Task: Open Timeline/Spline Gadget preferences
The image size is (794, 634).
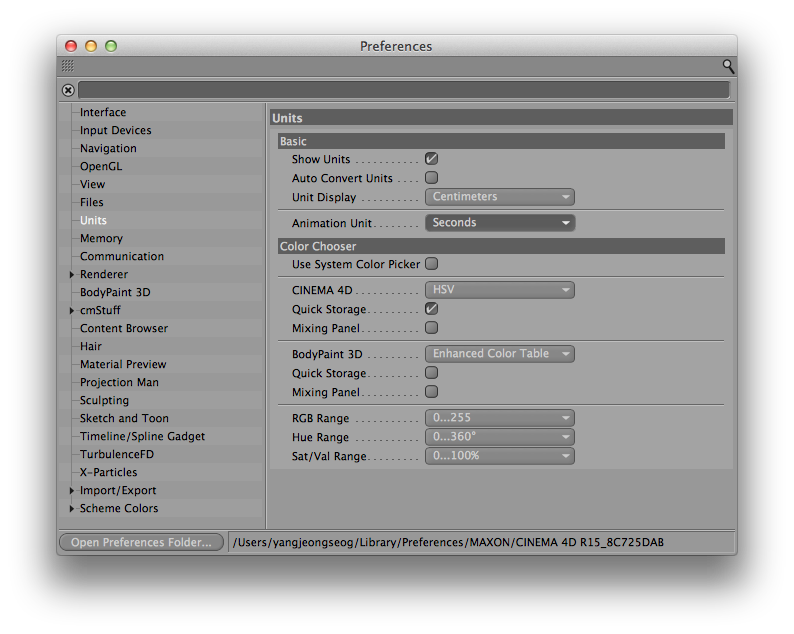Action: (x=142, y=436)
